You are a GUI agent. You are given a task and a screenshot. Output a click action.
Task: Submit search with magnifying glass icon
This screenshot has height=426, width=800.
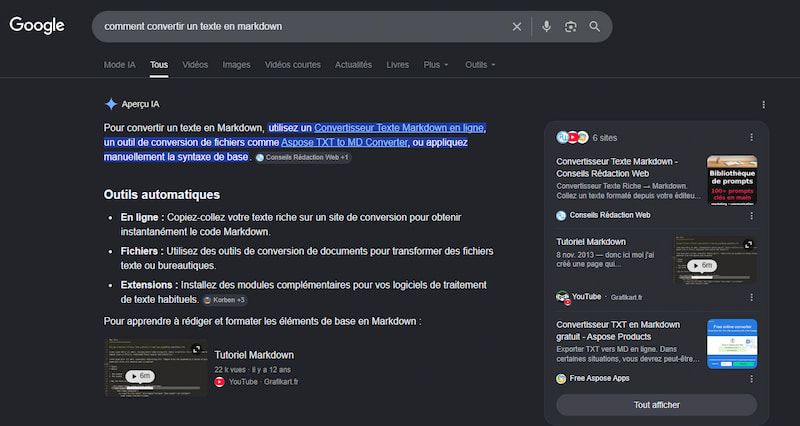(594, 27)
